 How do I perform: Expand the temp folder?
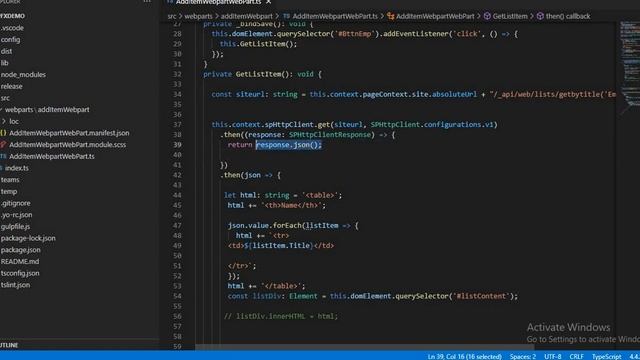click(x=9, y=191)
